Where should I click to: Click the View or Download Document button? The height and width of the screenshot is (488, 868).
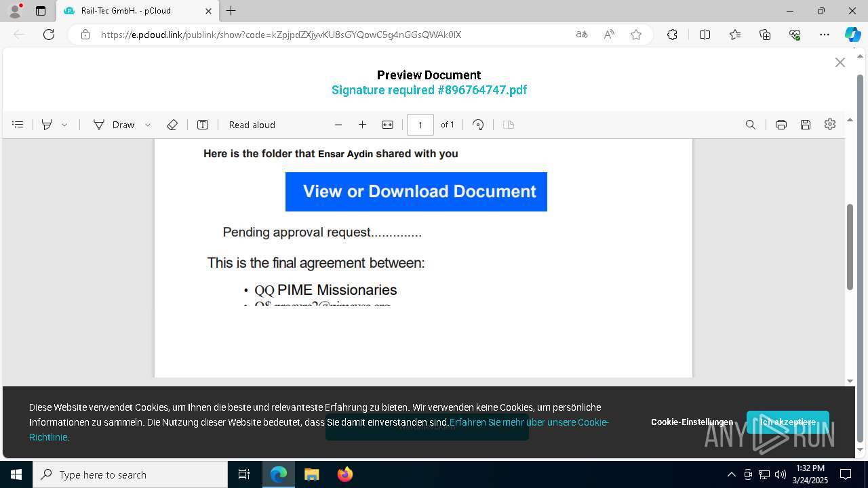coord(416,192)
